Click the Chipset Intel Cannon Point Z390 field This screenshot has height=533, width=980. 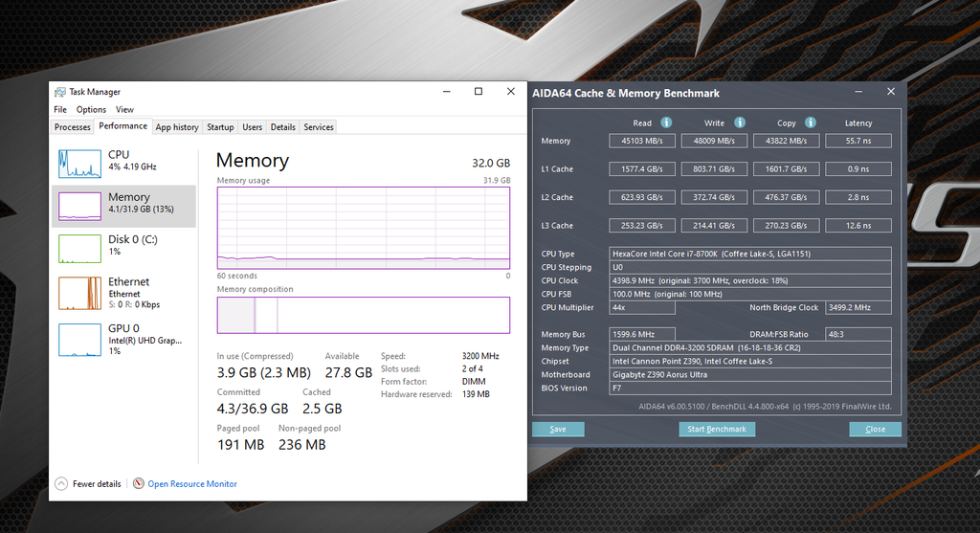[x=750, y=361]
